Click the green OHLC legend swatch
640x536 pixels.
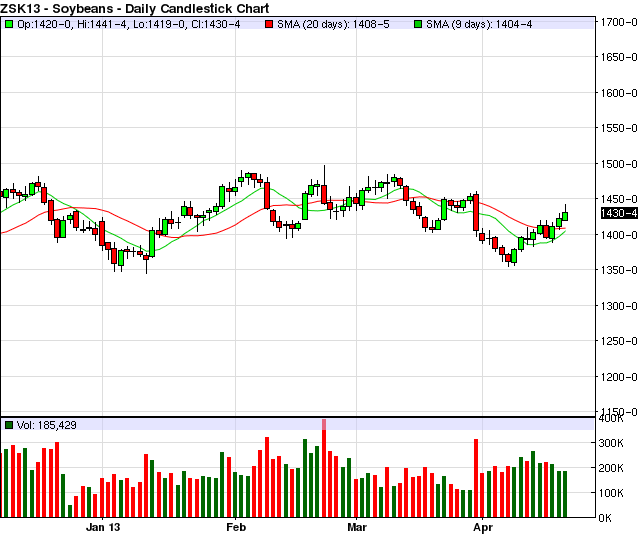[x=9, y=25]
